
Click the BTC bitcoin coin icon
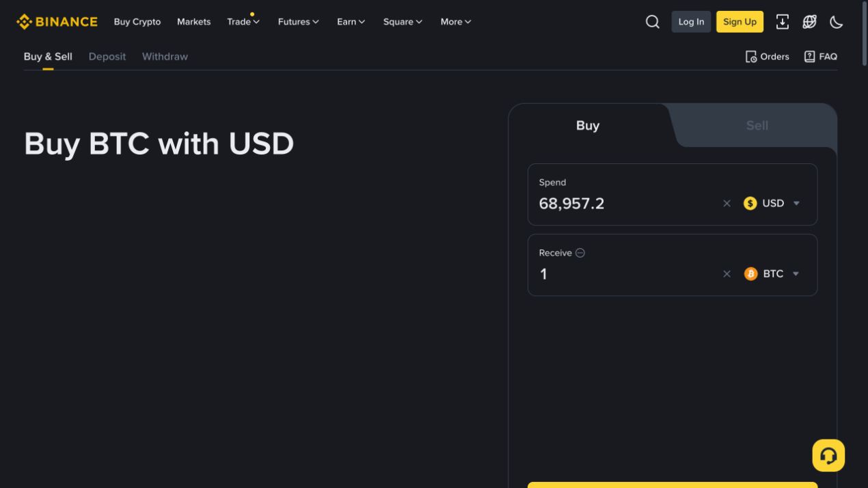750,273
